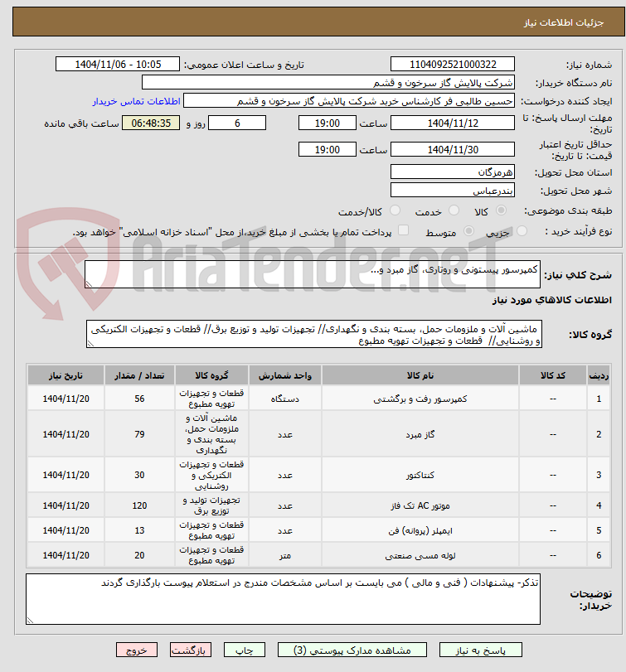This screenshot has height=672, width=626.
Task: Click the خروج exit button
Action: [x=136, y=650]
